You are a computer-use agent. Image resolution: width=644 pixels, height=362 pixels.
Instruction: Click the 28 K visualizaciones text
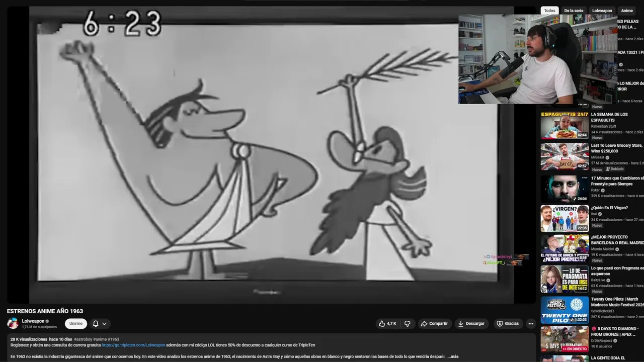point(29,339)
